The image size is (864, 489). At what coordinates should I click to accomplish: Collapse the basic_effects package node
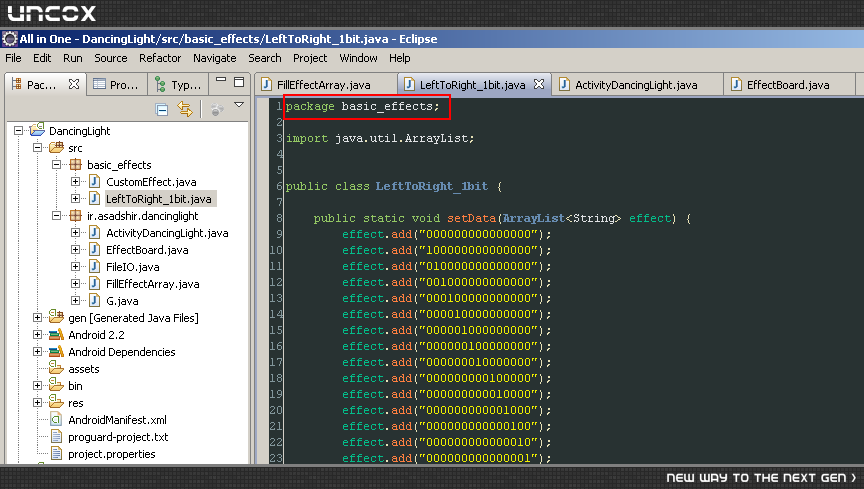click(x=56, y=164)
